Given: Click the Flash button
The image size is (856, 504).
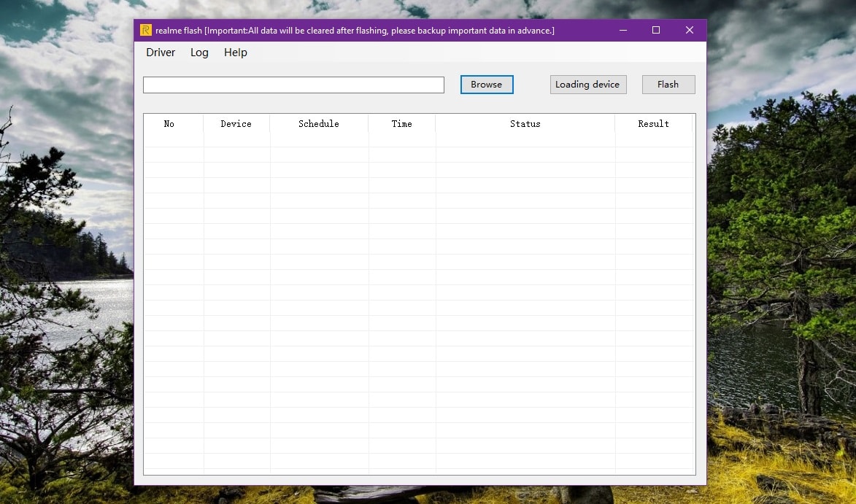Looking at the screenshot, I should coord(668,85).
